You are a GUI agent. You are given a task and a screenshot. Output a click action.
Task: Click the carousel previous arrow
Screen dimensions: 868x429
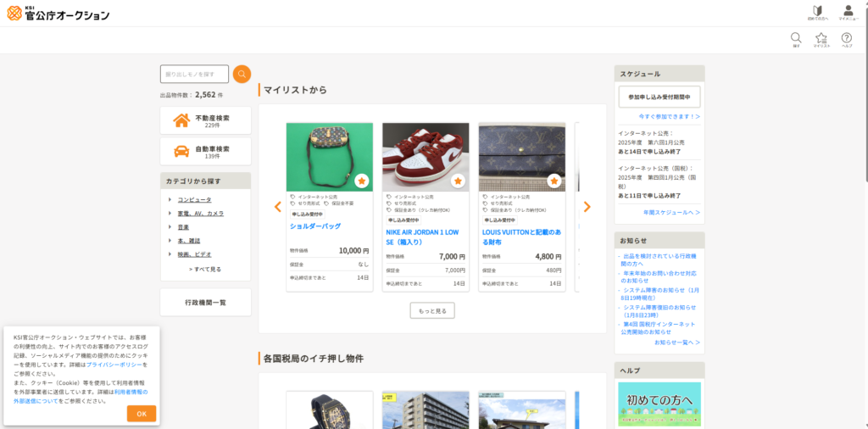tap(277, 207)
